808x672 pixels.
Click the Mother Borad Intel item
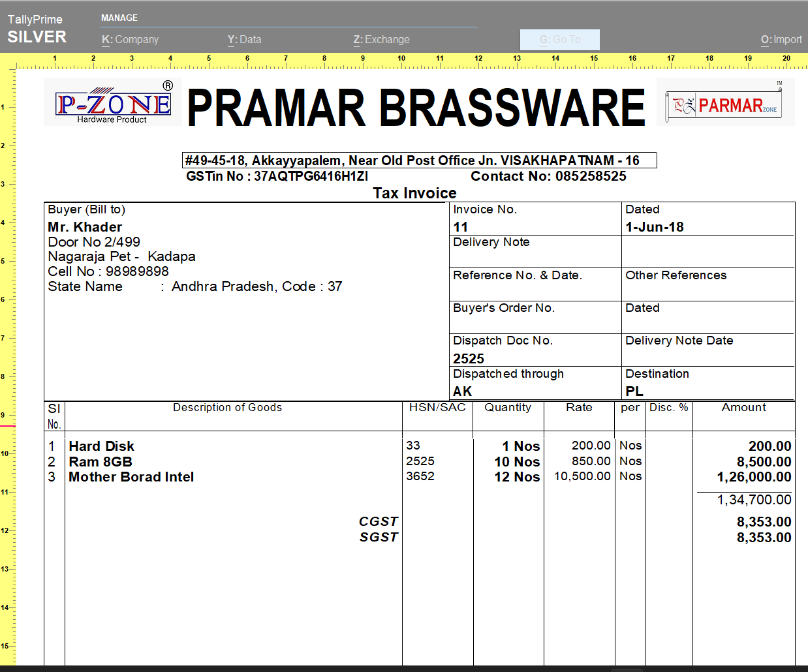(131, 477)
